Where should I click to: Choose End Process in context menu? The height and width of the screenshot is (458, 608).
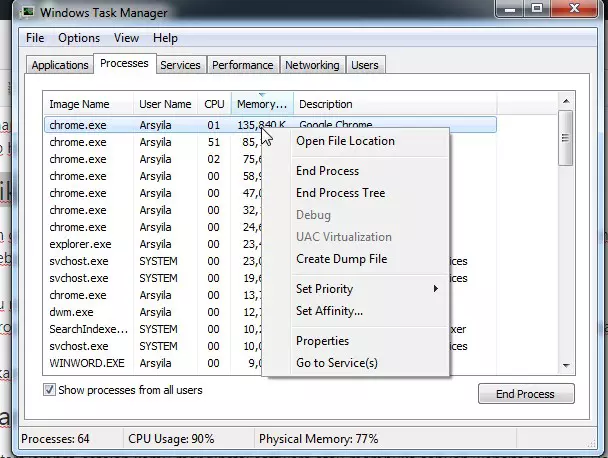pos(355,171)
